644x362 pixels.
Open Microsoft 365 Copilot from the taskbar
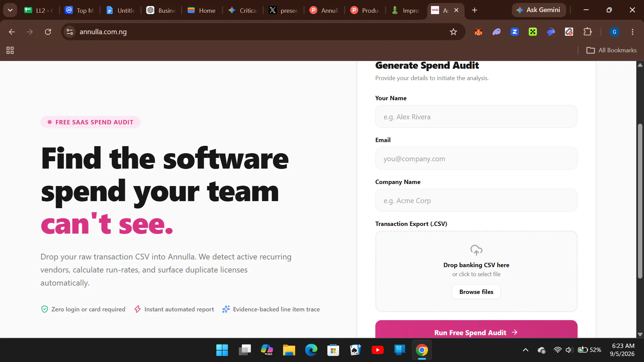[x=267, y=350]
